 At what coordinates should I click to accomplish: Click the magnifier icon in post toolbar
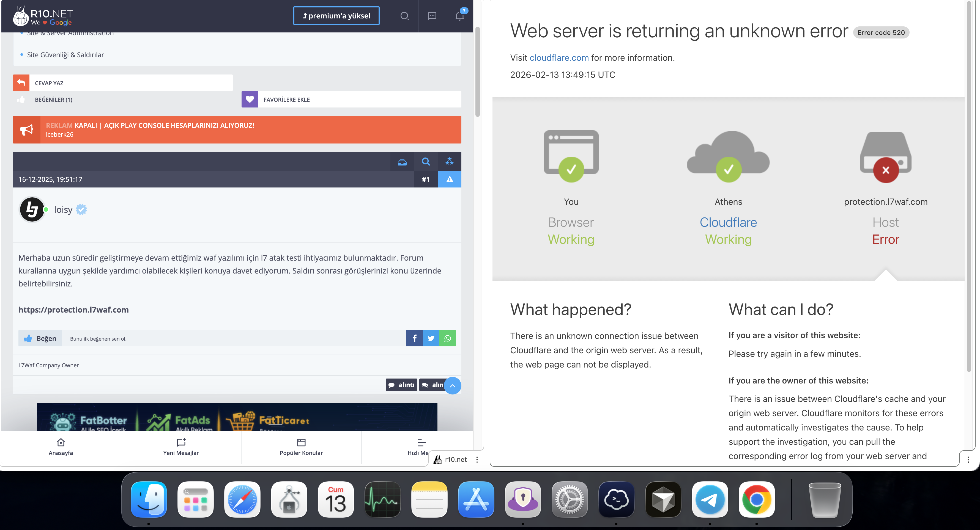tap(426, 162)
